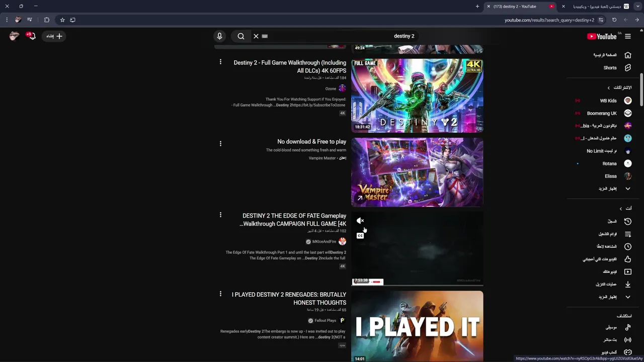Image resolution: width=644 pixels, height=362 pixels.
Task: Open Destiny 2 Full Game Walkthrough title
Action: [x=290, y=66]
